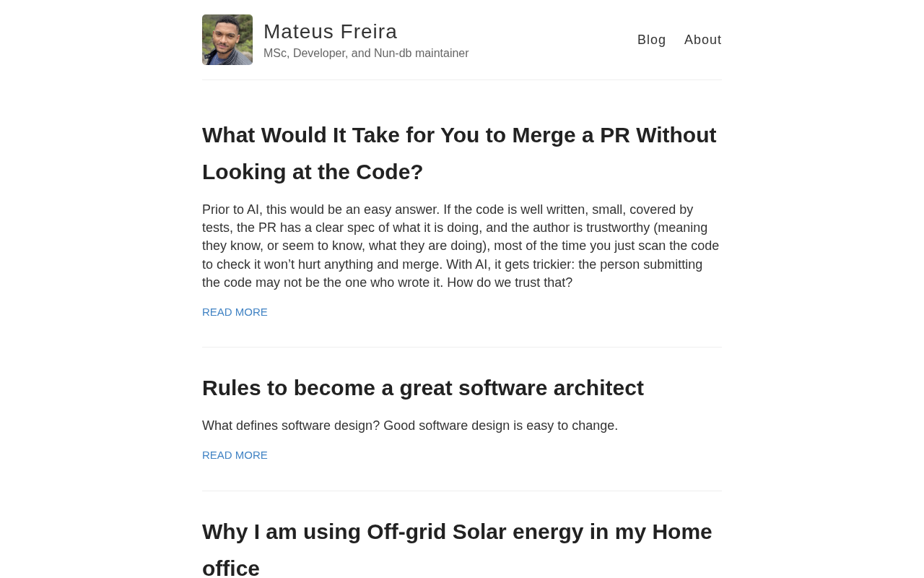The image size is (924, 578).
Task: Click READ MORE under the PR merge post
Action: point(235,312)
